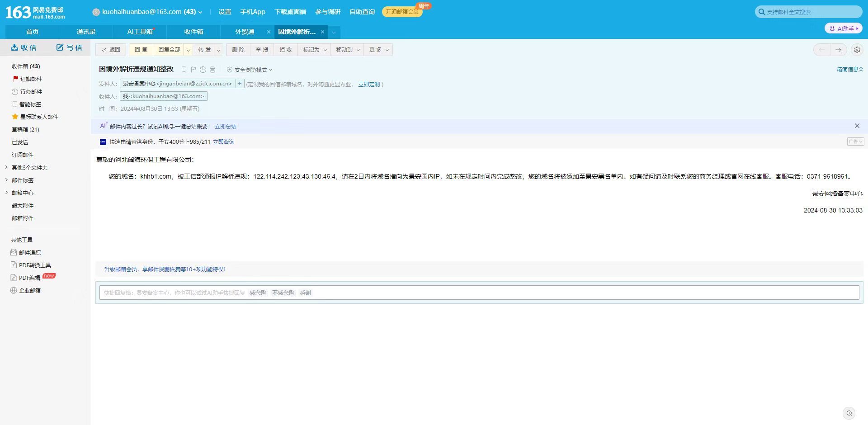This screenshot has height=425, width=868.
Task: Choose quick reply 不感兴趣
Action: 283,293
